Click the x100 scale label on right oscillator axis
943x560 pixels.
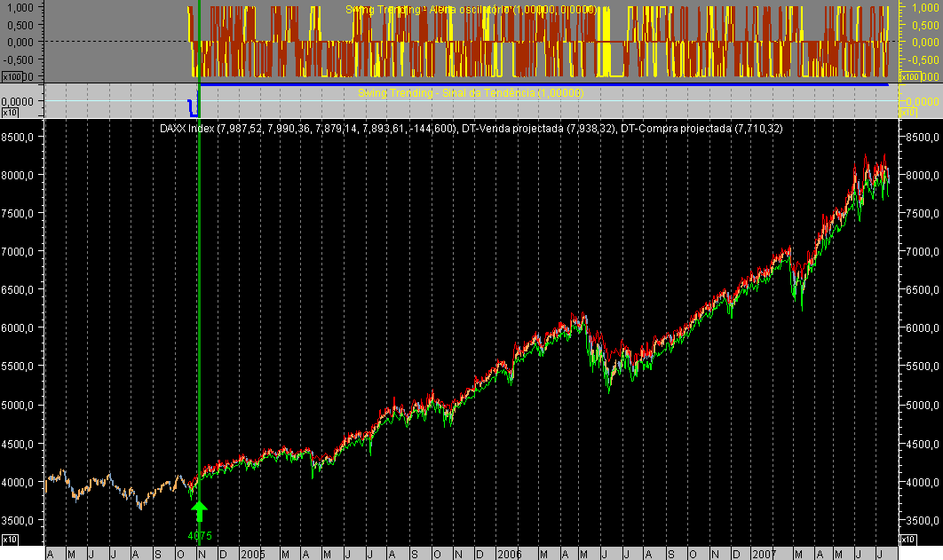pos(909,75)
